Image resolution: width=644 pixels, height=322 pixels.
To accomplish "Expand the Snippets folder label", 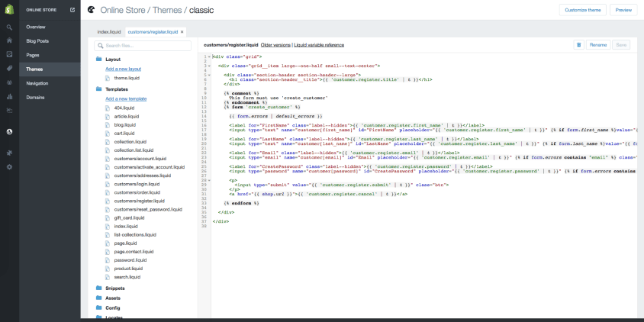I will [115, 288].
